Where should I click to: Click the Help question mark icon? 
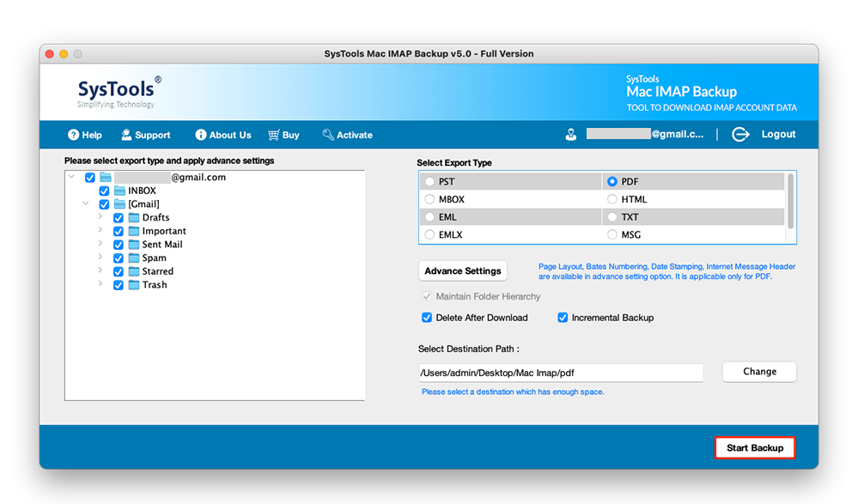(73, 135)
